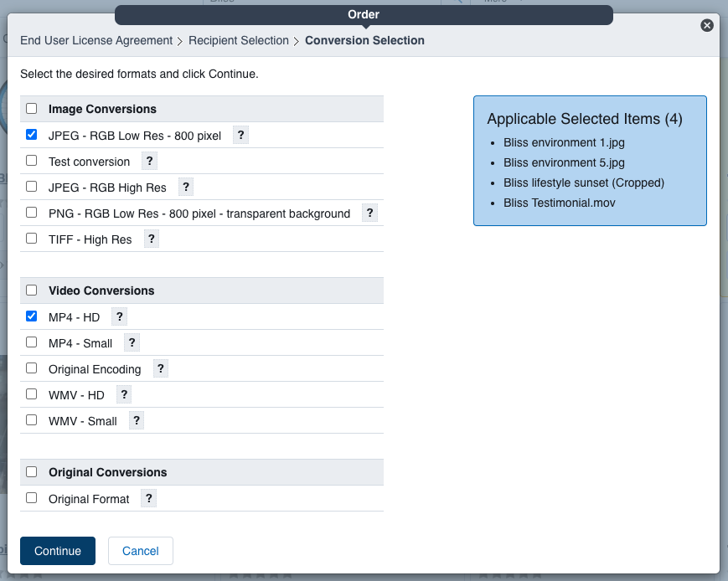Click question mark next to TIFF High Res
Screen dimensions: 728x581
coord(151,239)
